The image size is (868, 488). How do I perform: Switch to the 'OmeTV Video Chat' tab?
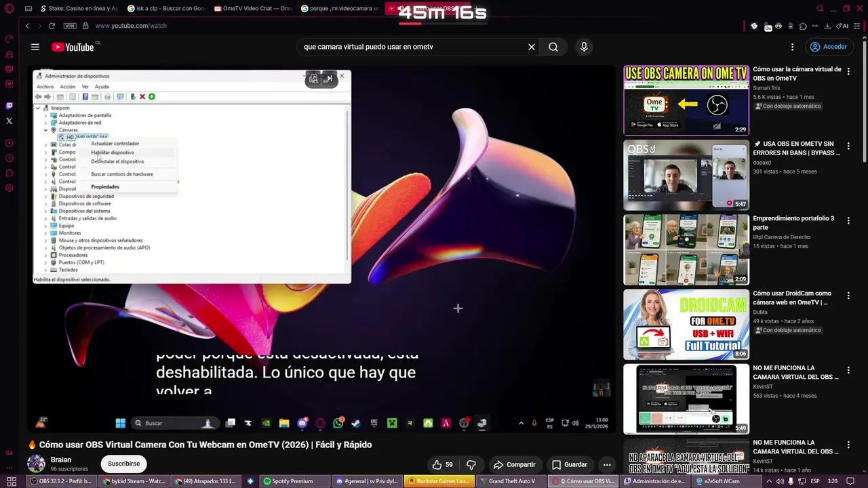252,9
